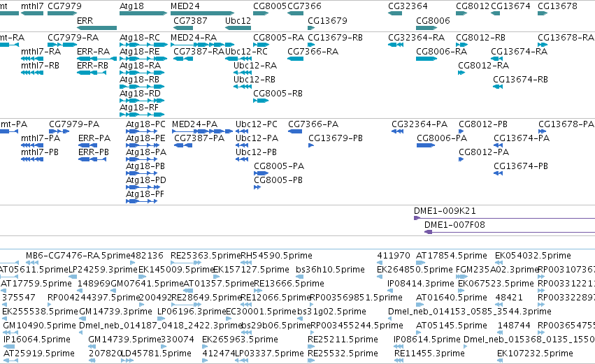
Task: Select transcript "CG7366-RA"
Action: click(313, 52)
